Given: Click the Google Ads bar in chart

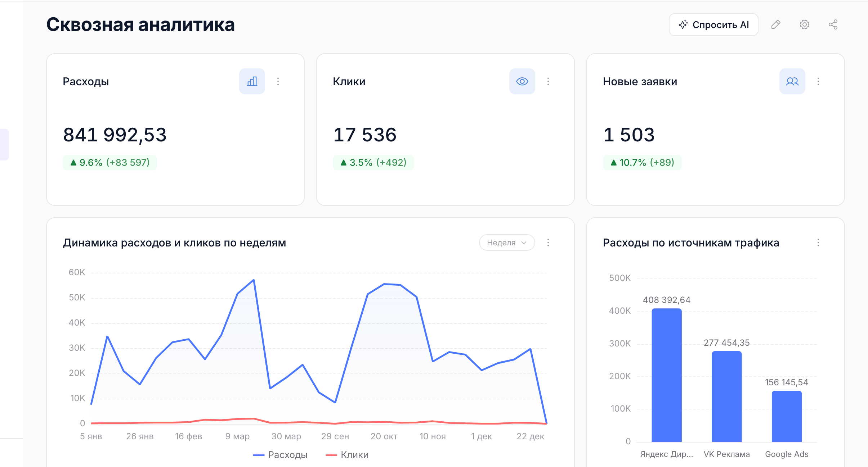Looking at the screenshot, I should click(x=787, y=416).
